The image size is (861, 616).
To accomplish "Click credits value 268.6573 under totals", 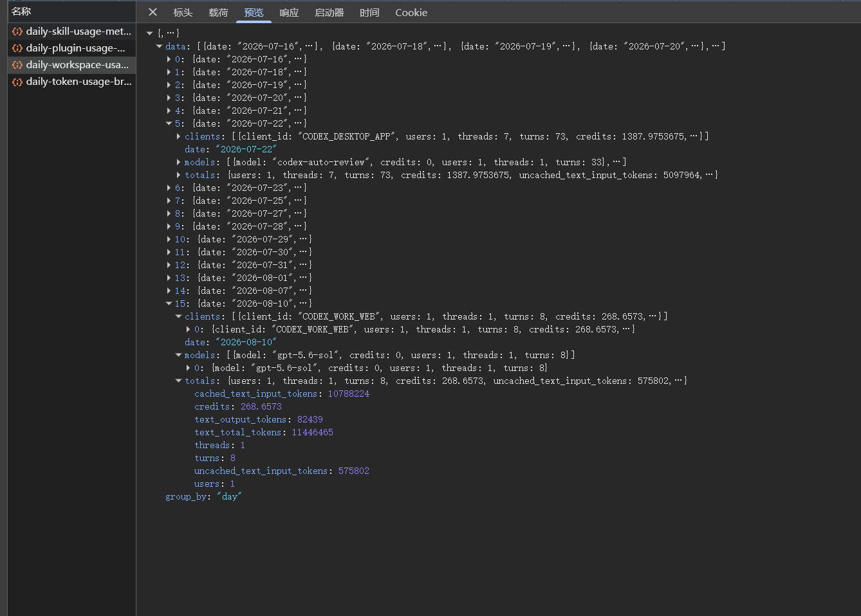I will (x=261, y=406).
